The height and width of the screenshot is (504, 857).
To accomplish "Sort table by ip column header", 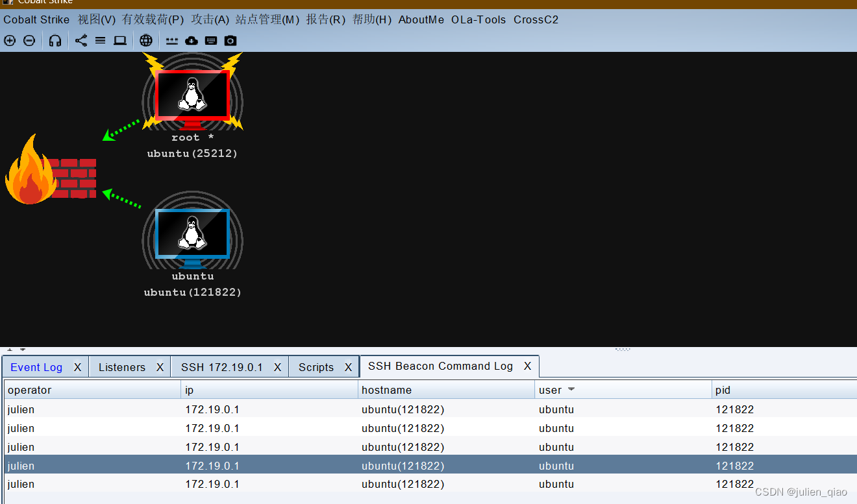I will [x=269, y=390].
